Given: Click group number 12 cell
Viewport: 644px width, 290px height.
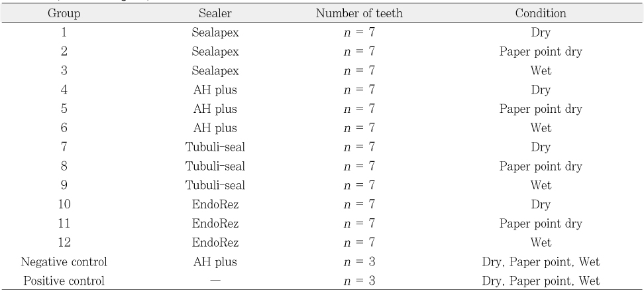Looking at the screenshot, I should [64, 242].
